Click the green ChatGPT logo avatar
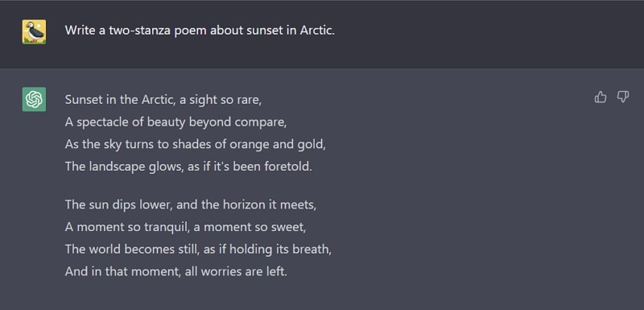 [x=34, y=99]
